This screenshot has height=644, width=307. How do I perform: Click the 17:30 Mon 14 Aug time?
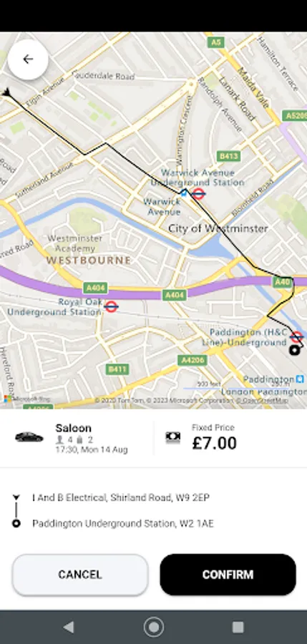tap(92, 450)
